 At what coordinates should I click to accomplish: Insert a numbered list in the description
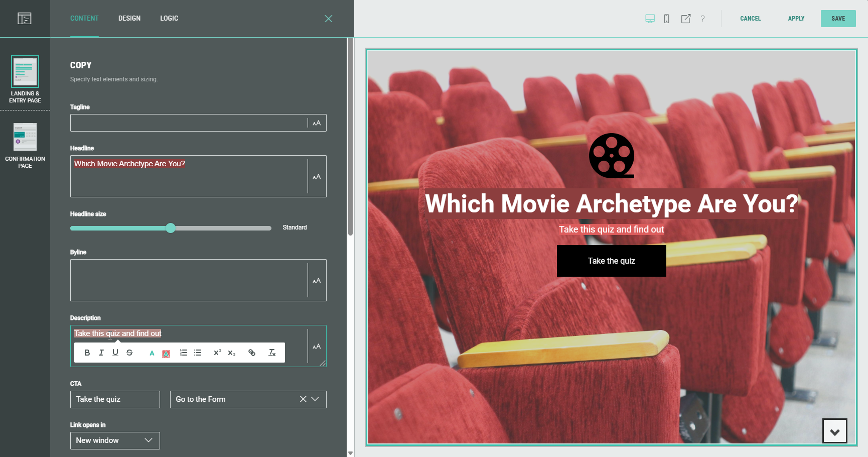point(184,353)
